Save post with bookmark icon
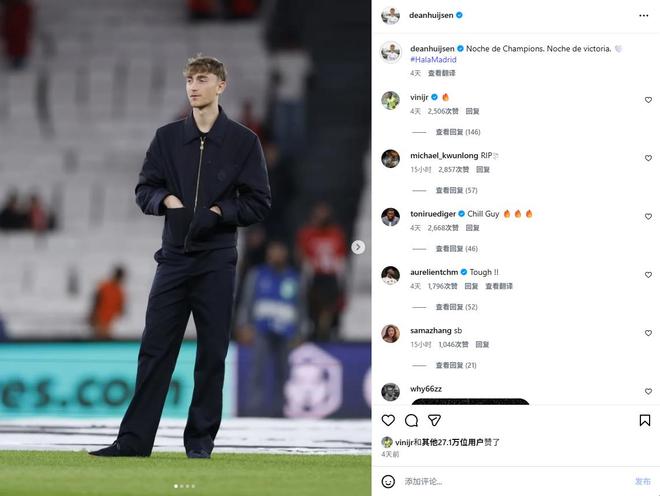This screenshot has width=660, height=496. click(644, 420)
